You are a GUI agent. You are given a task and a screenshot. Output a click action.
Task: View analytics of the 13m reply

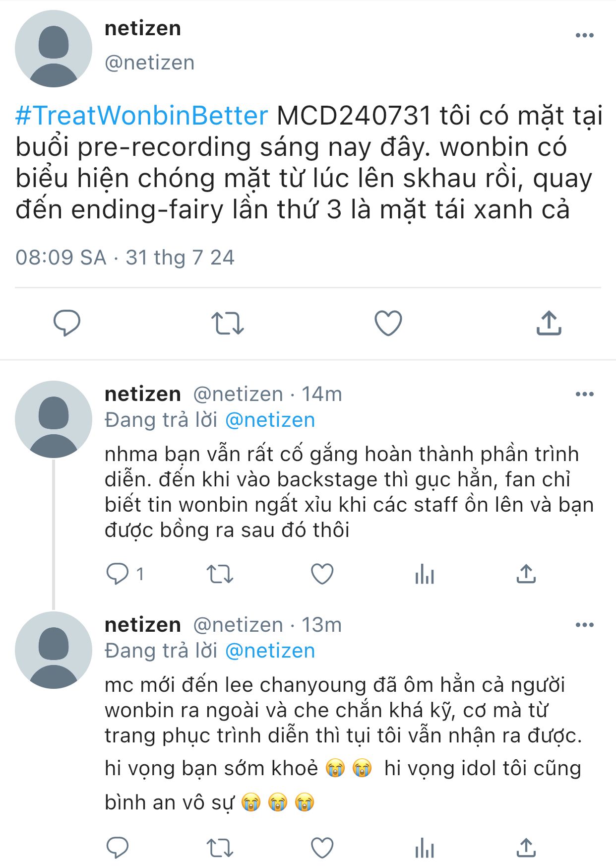(x=425, y=848)
